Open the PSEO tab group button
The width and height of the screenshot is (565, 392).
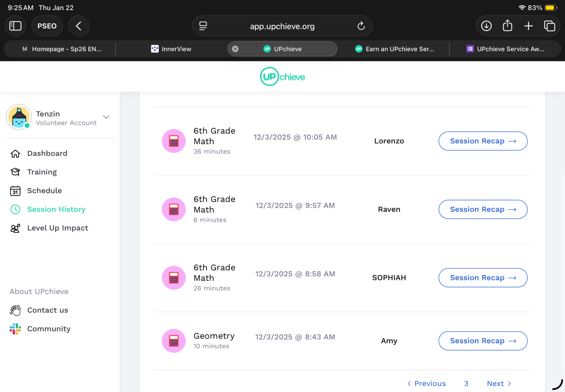[47, 26]
